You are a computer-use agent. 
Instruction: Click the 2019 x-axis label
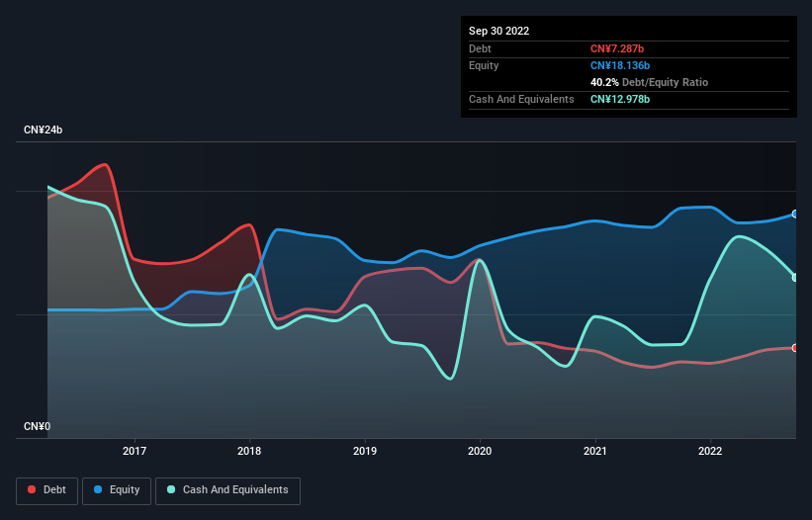click(x=365, y=451)
